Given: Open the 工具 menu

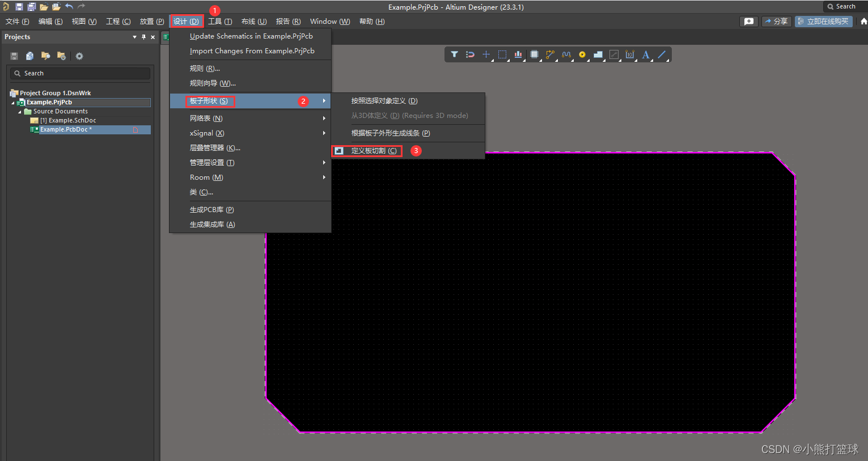Looking at the screenshot, I should click(220, 21).
